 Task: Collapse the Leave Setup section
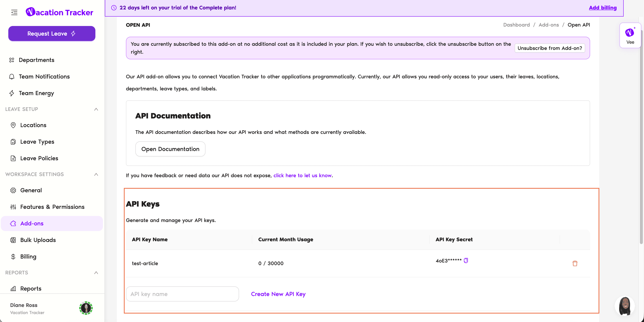(x=96, y=109)
